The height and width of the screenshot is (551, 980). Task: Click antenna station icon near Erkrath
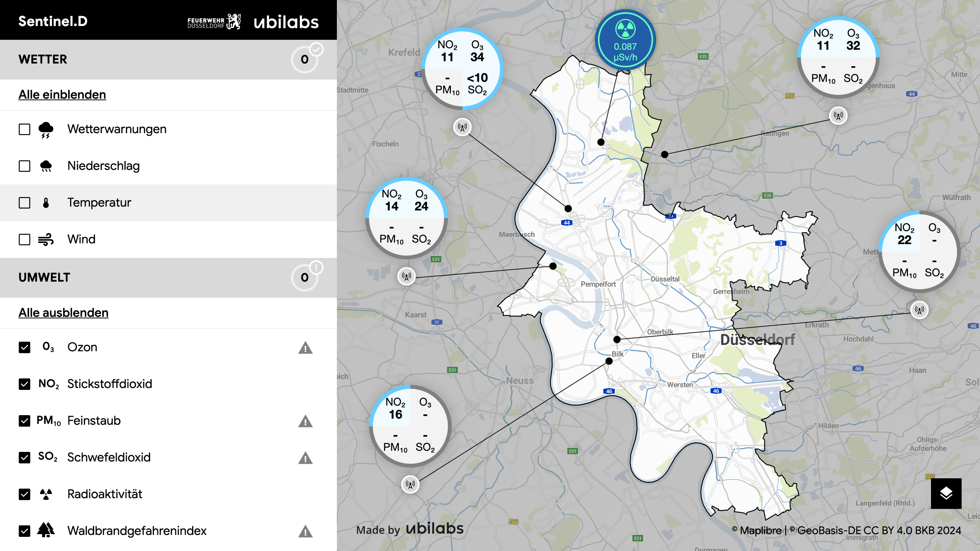[919, 310]
